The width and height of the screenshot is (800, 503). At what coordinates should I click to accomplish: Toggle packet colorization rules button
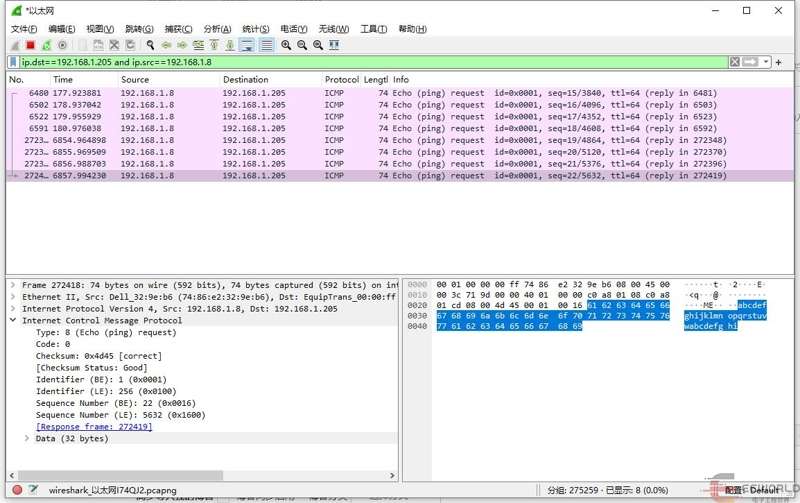click(x=266, y=45)
